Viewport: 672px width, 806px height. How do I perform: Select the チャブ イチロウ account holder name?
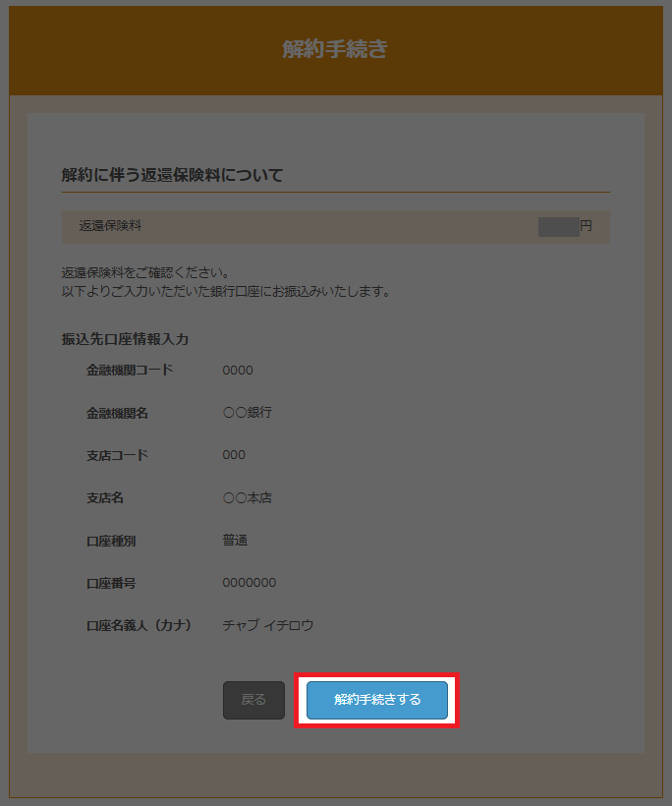[268, 625]
